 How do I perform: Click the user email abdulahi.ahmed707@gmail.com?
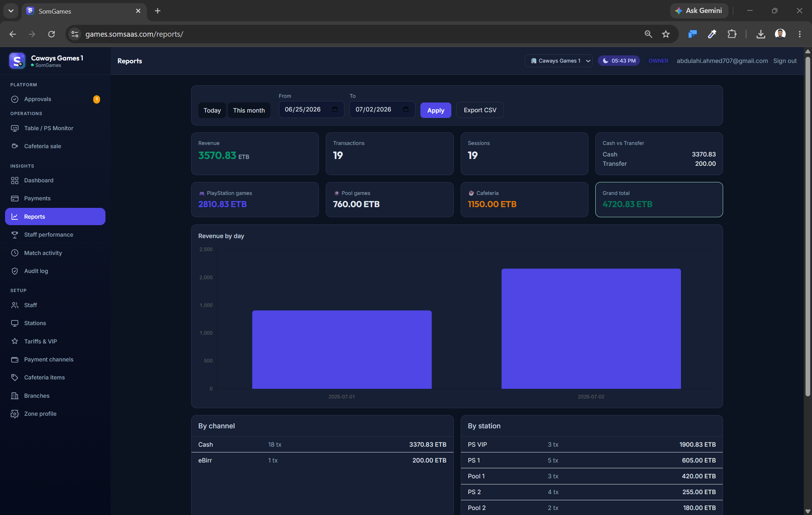point(722,61)
